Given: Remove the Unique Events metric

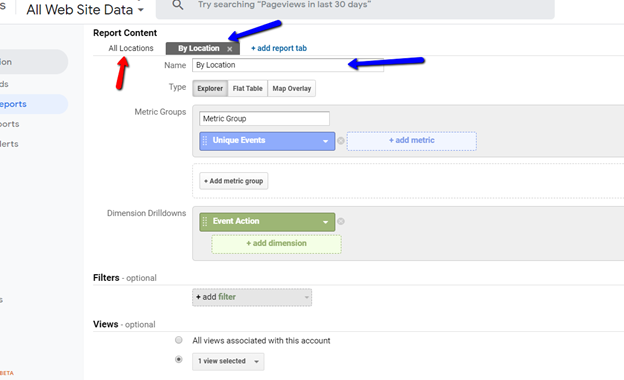Looking at the screenshot, I should point(341,140).
